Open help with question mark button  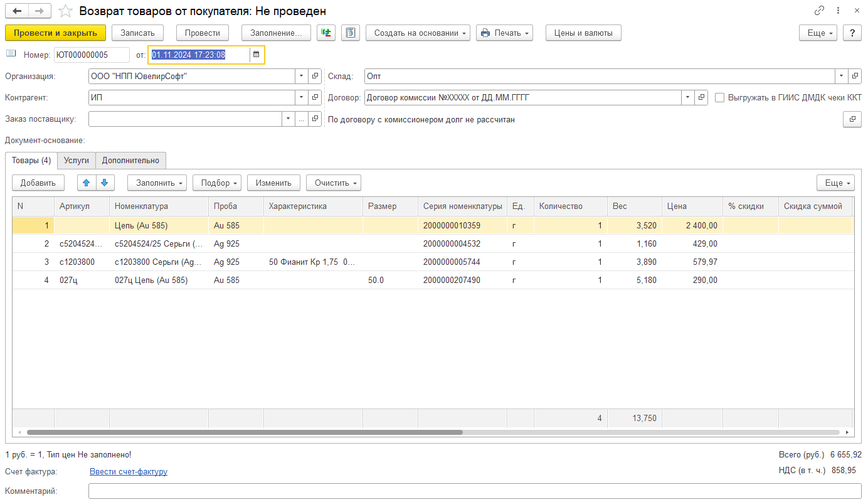click(852, 33)
